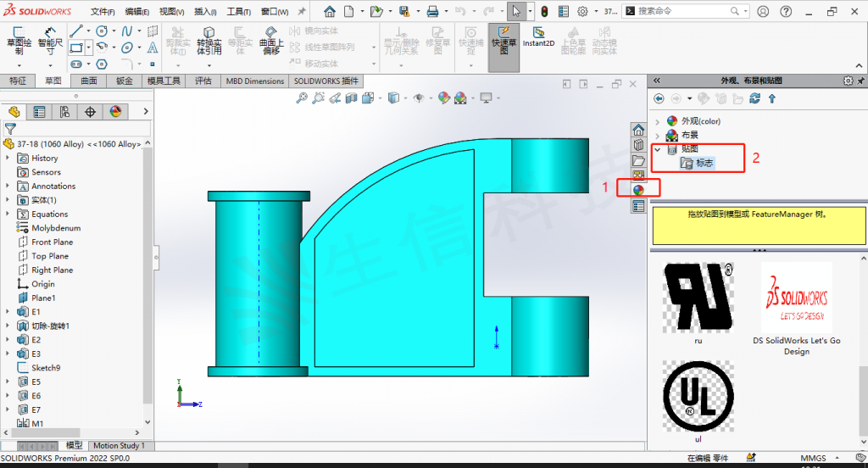Pin the SolidWorks menu bar
868x468 pixels.
click(302, 12)
